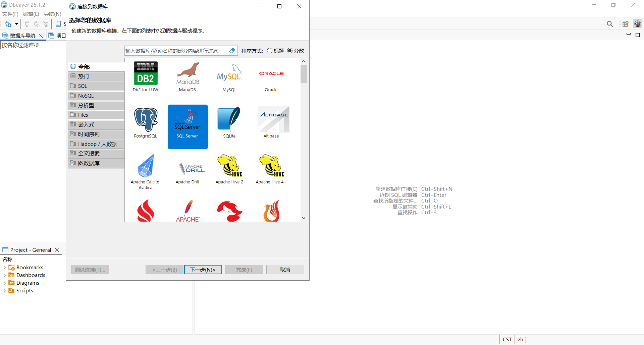
Task: Open the 编辑(E) menu
Action: pyautogui.click(x=31, y=14)
